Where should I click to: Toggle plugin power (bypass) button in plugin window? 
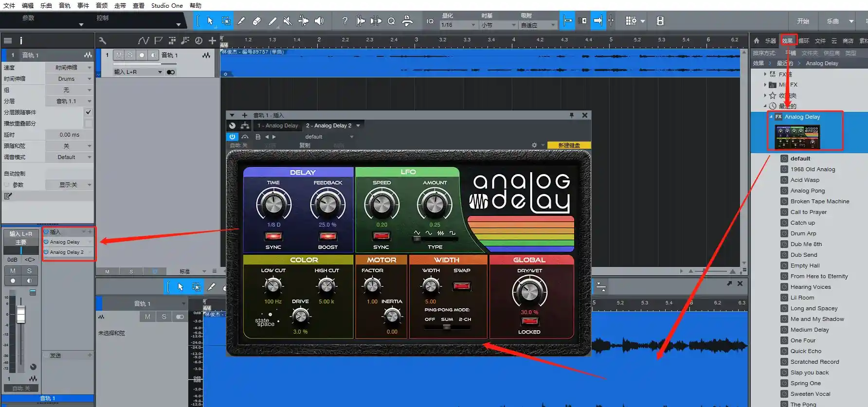(x=232, y=137)
